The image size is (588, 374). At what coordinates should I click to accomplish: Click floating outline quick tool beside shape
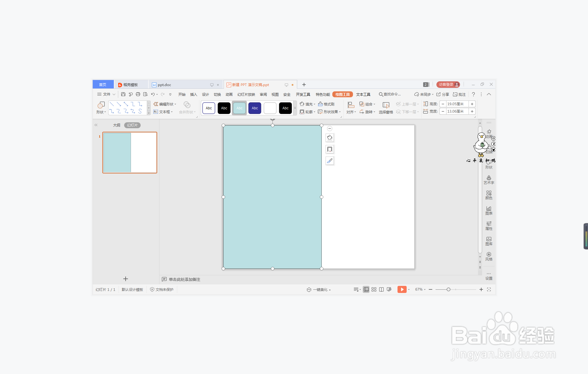click(330, 149)
